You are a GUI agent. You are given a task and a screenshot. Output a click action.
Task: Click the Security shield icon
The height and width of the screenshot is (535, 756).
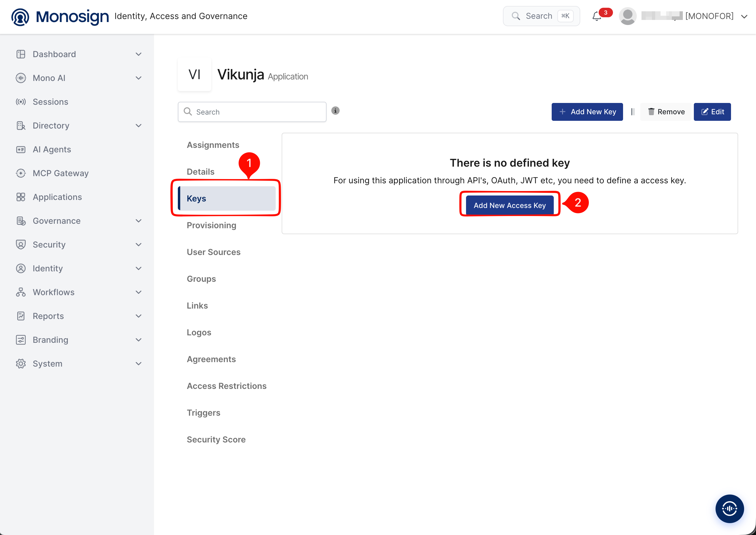[x=21, y=245]
